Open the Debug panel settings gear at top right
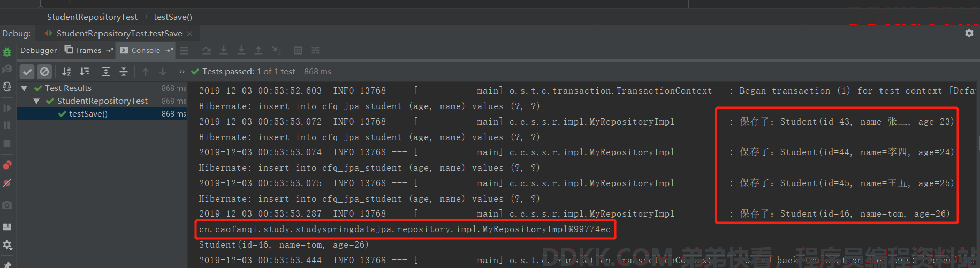Screen dimensions: 980x268 (x=969, y=33)
